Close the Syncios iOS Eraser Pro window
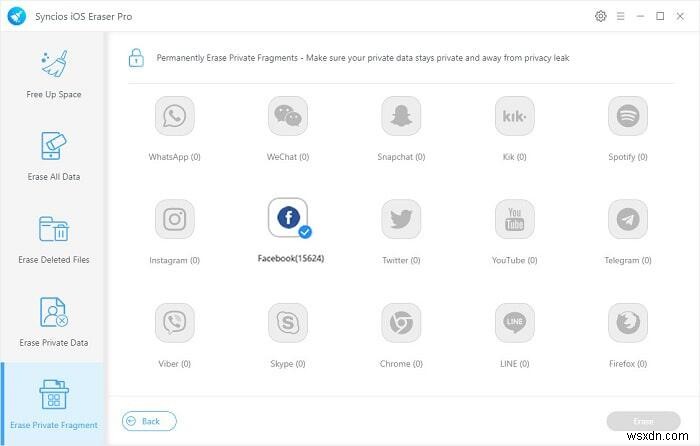Viewport: 700px width, 446px height. click(680, 17)
